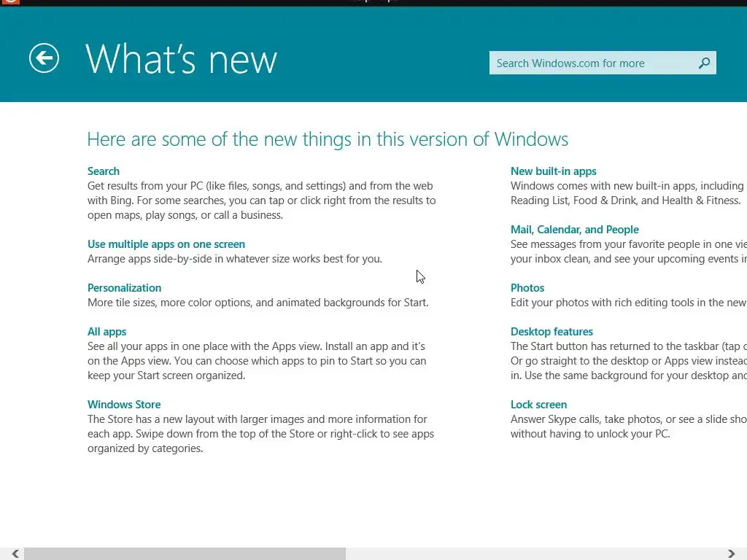Go back with the circled arrow button
Viewport: 747px width, 560px height.
click(x=44, y=58)
